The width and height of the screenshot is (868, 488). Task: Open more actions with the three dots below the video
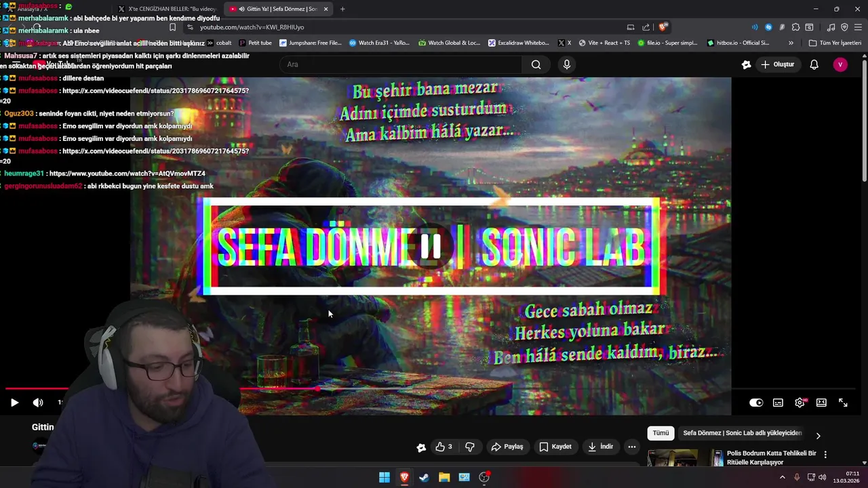[631, 447]
